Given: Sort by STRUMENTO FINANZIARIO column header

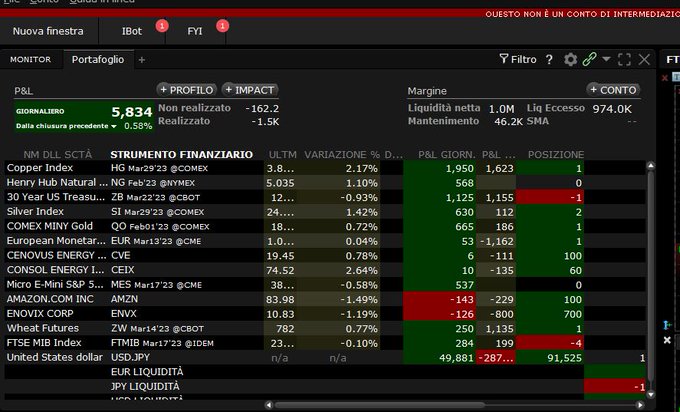Looking at the screenshot, I should pos(181,154).
